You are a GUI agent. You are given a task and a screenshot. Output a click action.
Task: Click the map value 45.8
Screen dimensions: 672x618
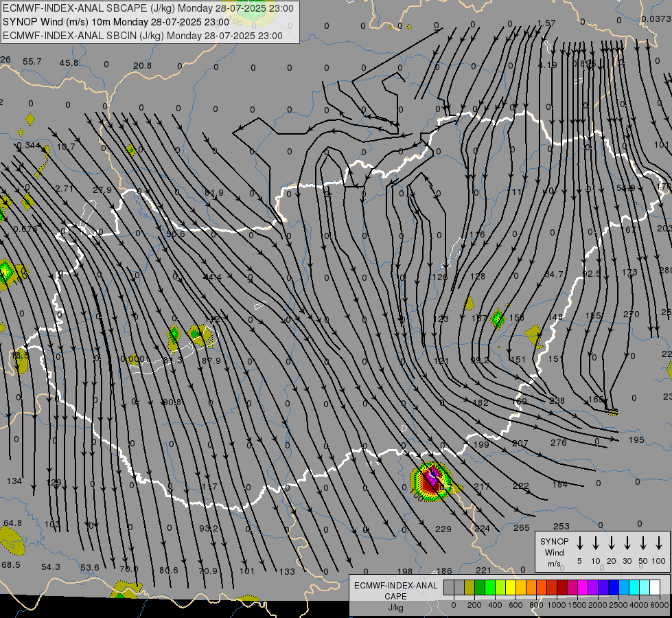click(69, 63)
